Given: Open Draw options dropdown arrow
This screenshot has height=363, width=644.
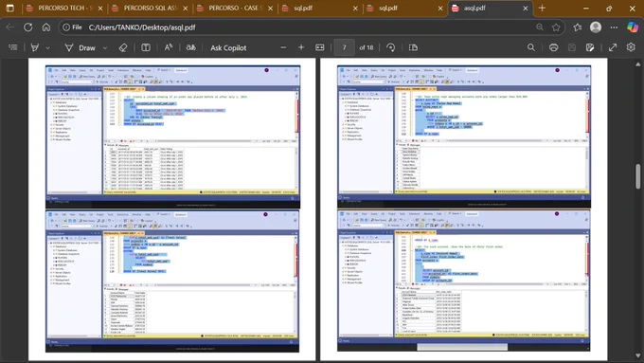Looking at the screenshot, I should 105,47.
